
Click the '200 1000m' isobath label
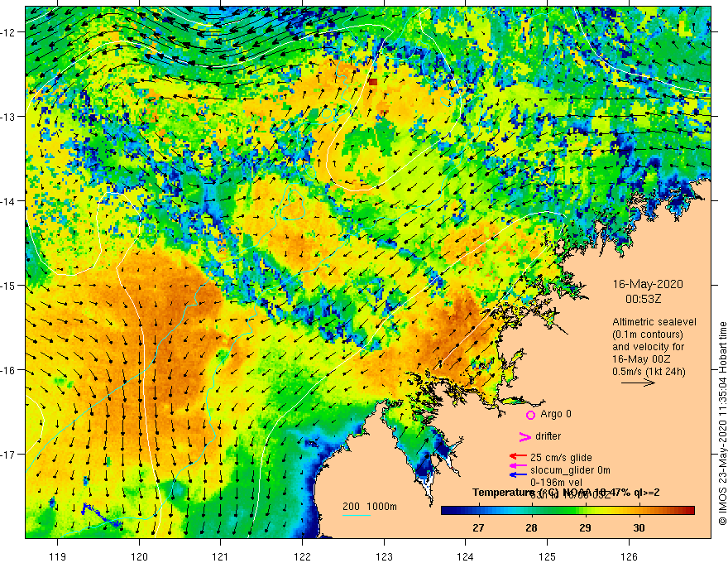pyautogui.click(x=370, y=507)
